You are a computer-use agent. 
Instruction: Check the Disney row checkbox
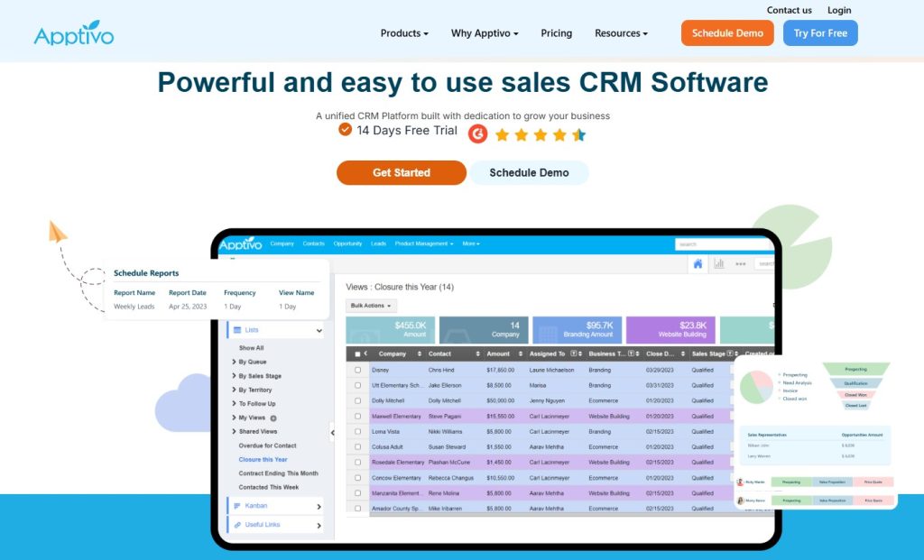pyautogui.click(x=357, y=371)
